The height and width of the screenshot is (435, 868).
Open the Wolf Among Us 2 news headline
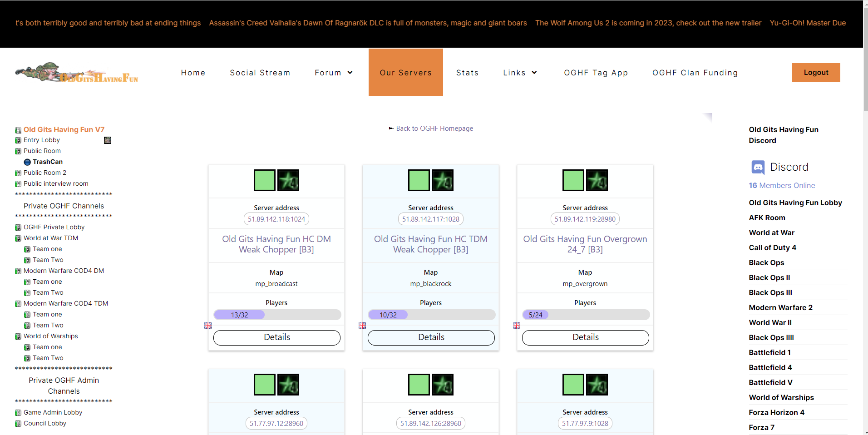point(648,23)
